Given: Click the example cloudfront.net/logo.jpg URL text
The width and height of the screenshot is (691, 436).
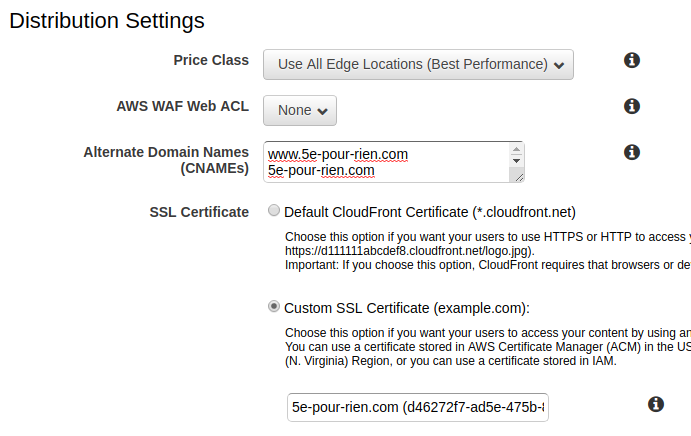Looking at the screenshot, I should (x=409, y=250).
